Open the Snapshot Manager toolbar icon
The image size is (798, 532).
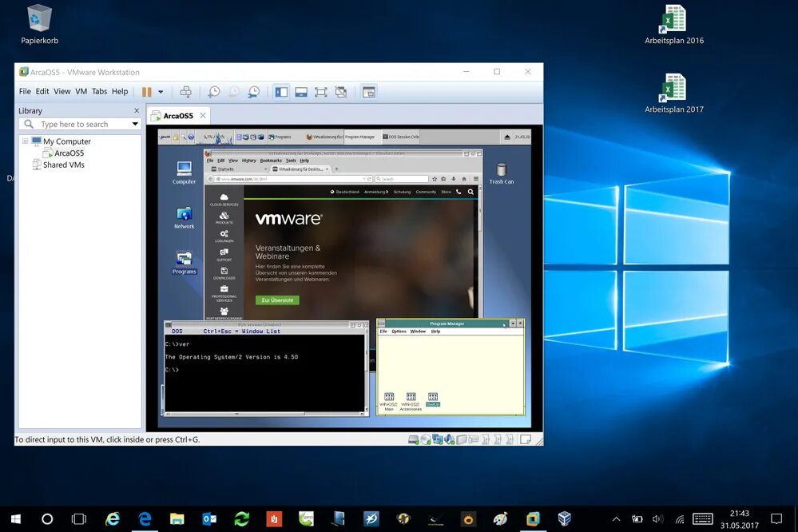(253, 92)
